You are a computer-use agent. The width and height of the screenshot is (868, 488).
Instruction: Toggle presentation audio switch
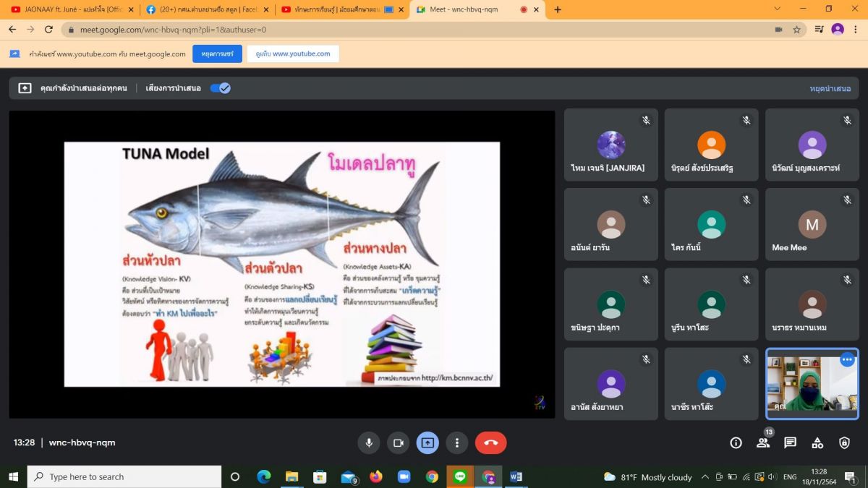coord(220,88)
